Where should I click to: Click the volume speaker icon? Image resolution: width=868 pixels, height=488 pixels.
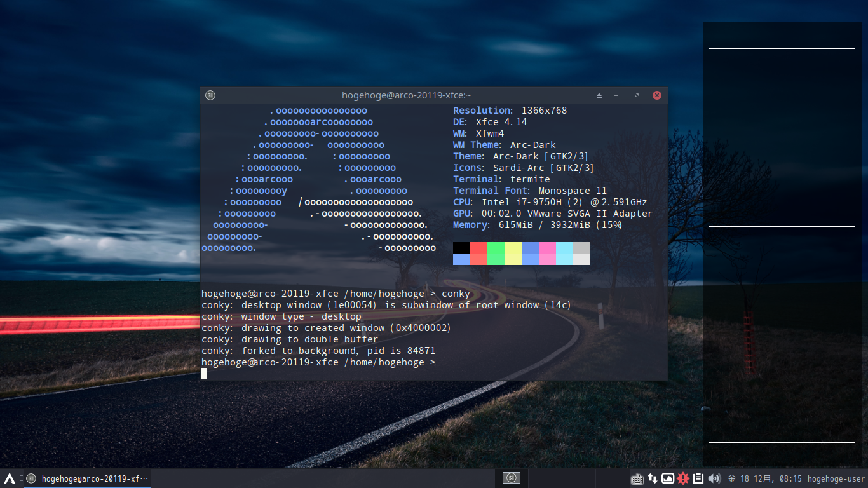pyautogui.click(x=714, y=478)
